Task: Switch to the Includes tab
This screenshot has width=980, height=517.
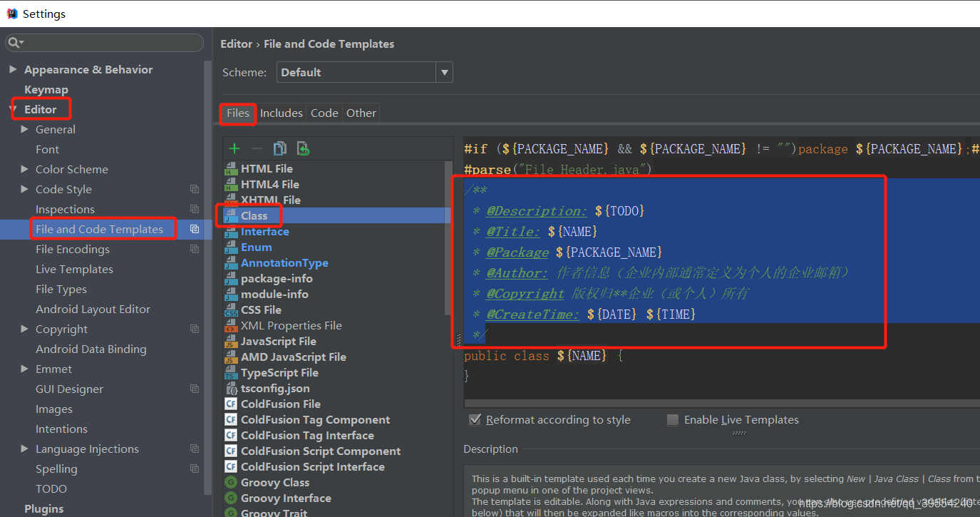Action: 281,113
